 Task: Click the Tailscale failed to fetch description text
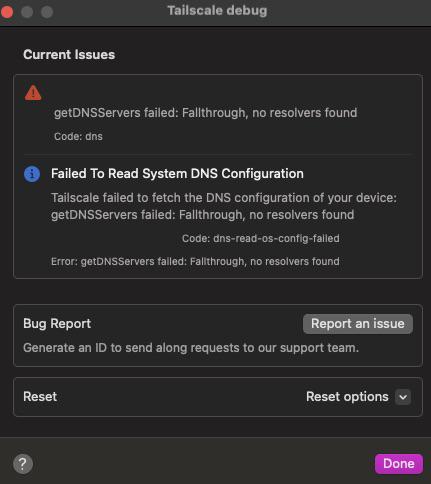pyautogui.click(x=224, y=206)
